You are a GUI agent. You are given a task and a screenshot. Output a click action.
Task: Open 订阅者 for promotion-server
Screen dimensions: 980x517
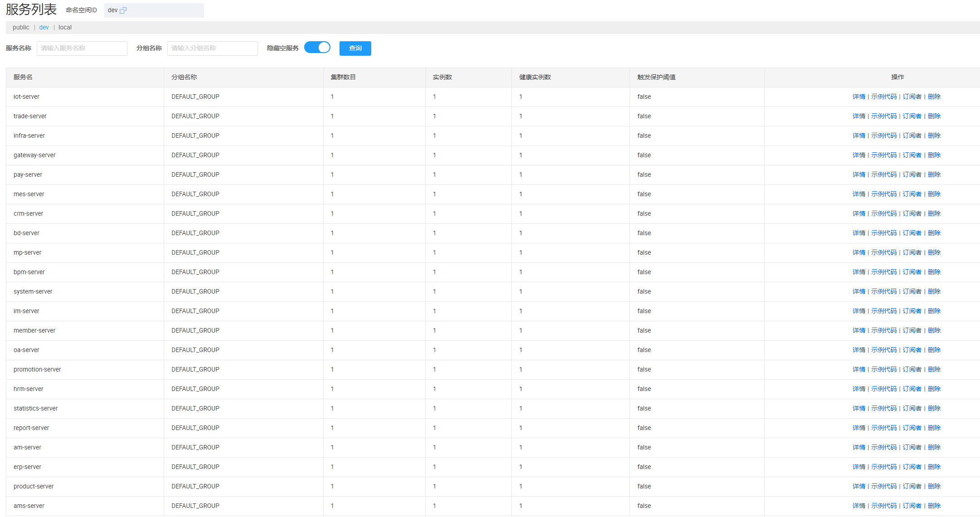[912, 370]
